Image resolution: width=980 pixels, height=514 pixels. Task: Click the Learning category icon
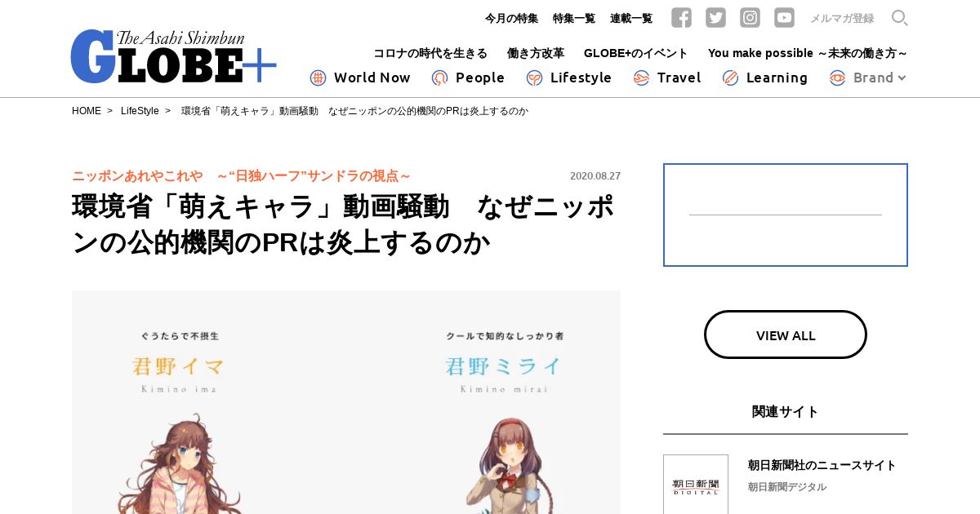pyautogui.click(x=730, y=78)
